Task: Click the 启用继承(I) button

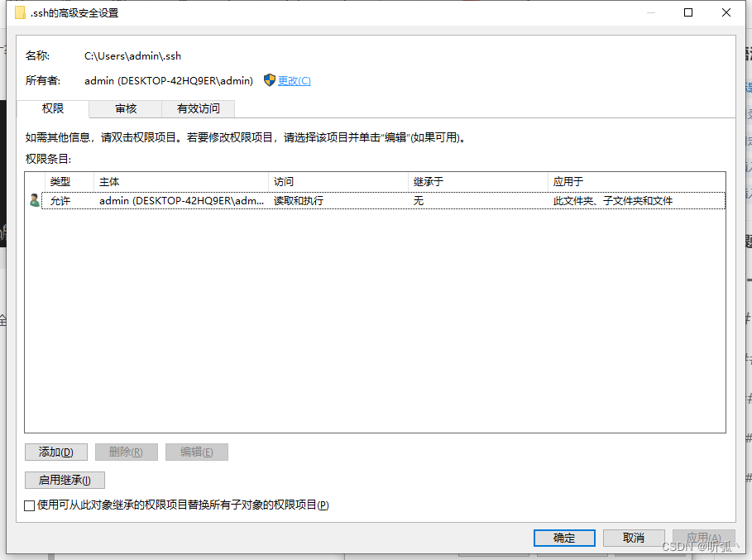Action: (x=65, y=480)
